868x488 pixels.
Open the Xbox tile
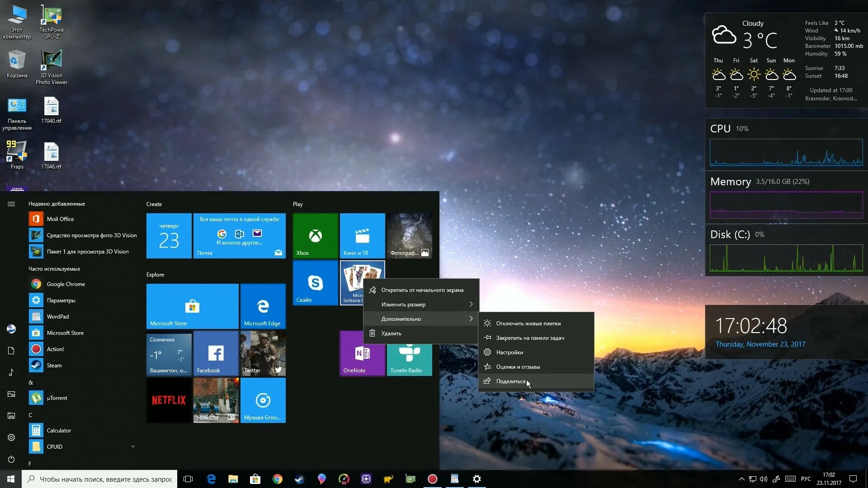tap(315, 235)
